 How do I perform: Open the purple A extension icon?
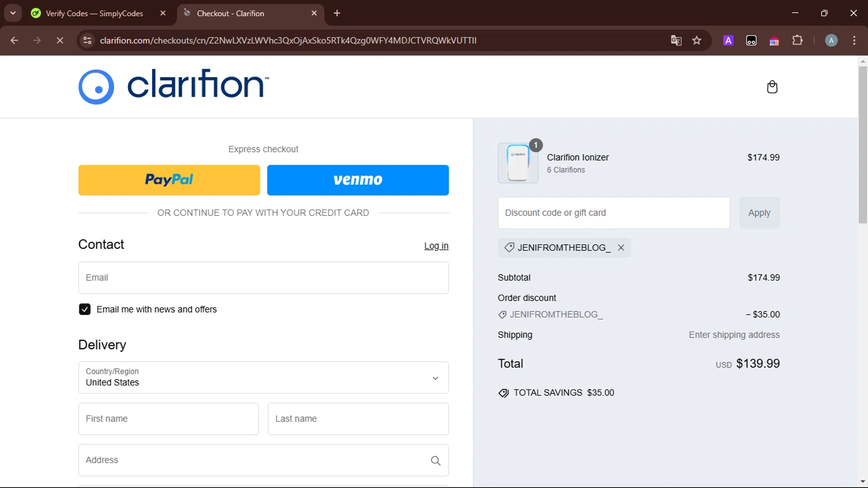point(729,41)
